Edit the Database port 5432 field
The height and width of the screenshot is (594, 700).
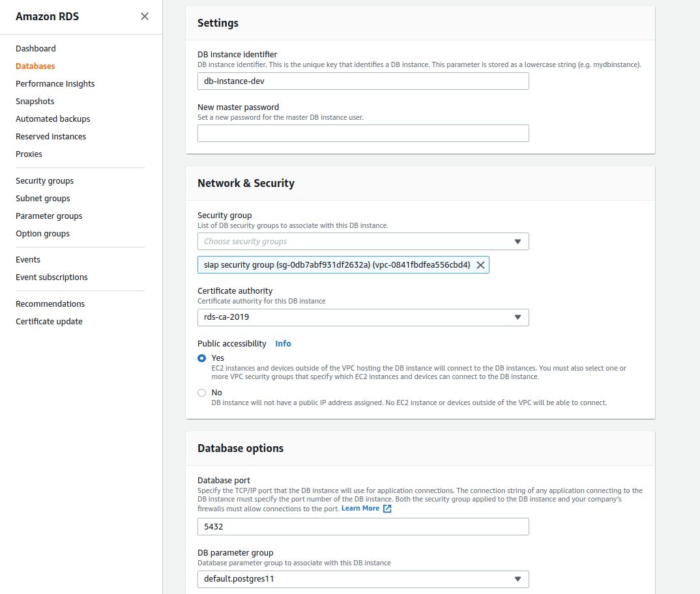363,527
